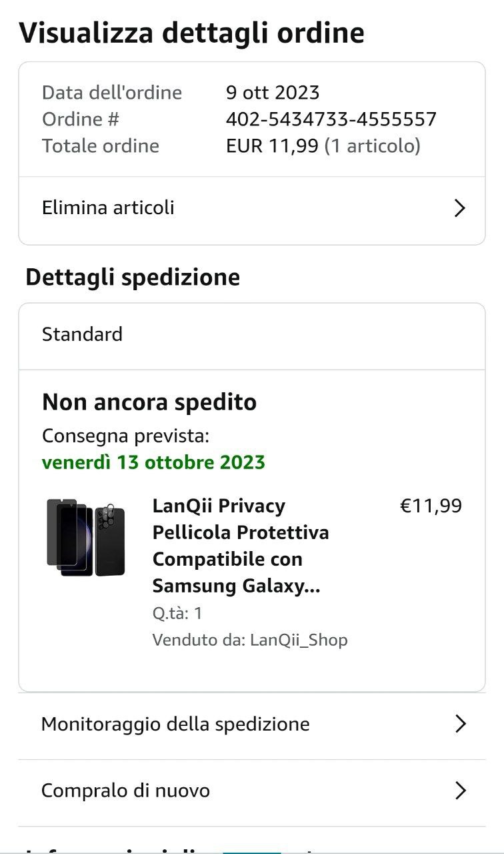Click delivery date venerdì 13 ottobre 2023
The height and width of the screenshot is (854, 504).
(x=153, y=462)
